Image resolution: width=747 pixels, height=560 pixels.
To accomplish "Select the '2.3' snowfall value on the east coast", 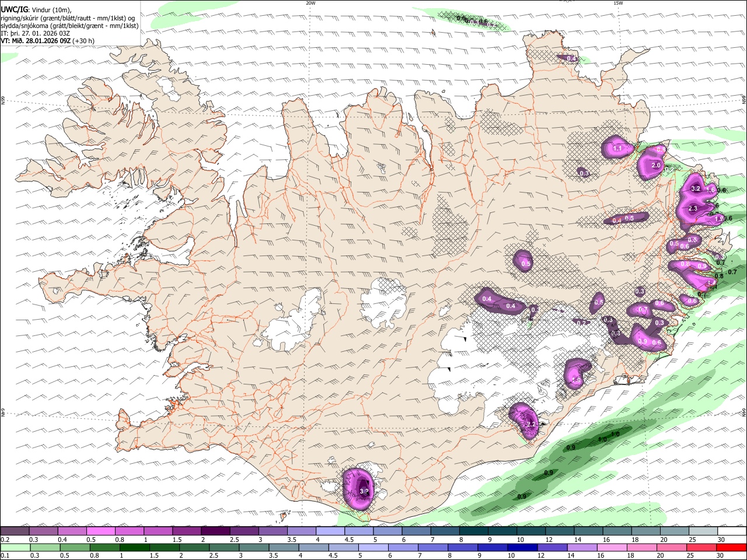I will click(x=693, y=209).
